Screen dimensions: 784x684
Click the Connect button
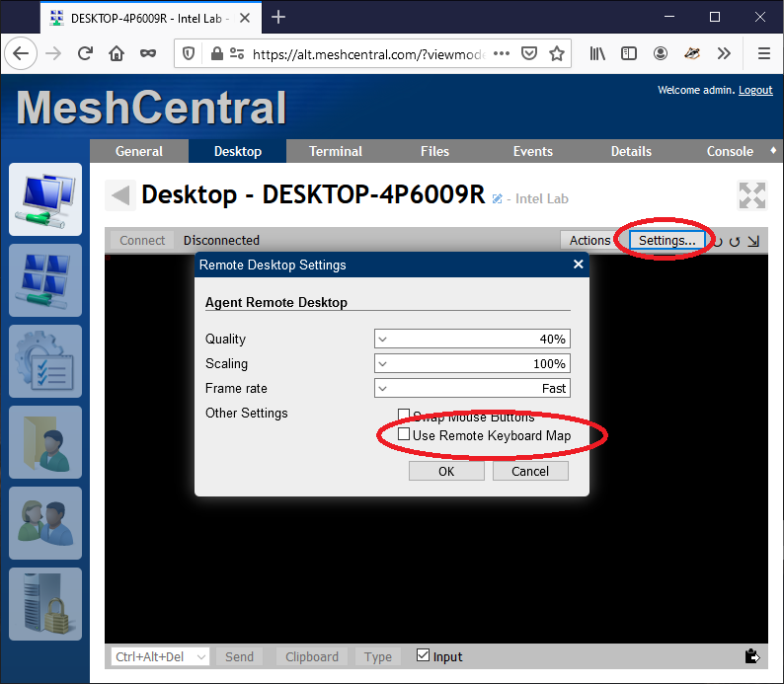pos(142,240)
